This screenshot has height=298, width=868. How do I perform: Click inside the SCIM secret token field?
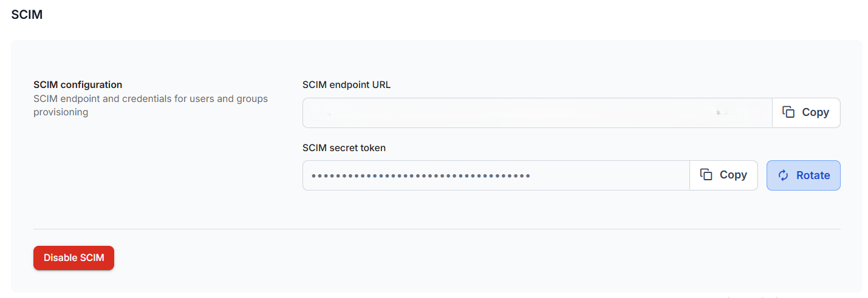pos(607,175)
